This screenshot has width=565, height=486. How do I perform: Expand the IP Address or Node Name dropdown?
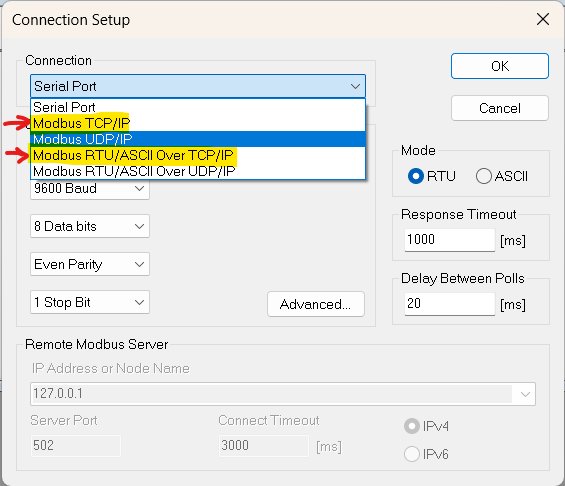pos(525,394)
